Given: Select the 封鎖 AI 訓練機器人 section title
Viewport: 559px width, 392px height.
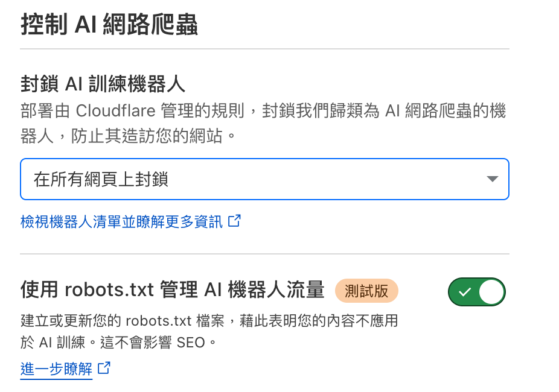Looking at the screenshot, I should pyautogui.click(x=103, y=84).
